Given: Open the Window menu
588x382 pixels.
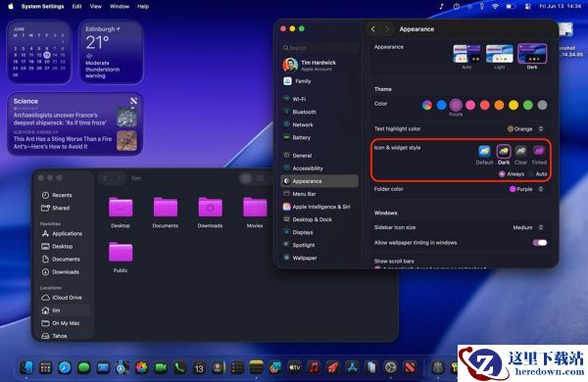Looking at the screenshot, I should 120,7.
